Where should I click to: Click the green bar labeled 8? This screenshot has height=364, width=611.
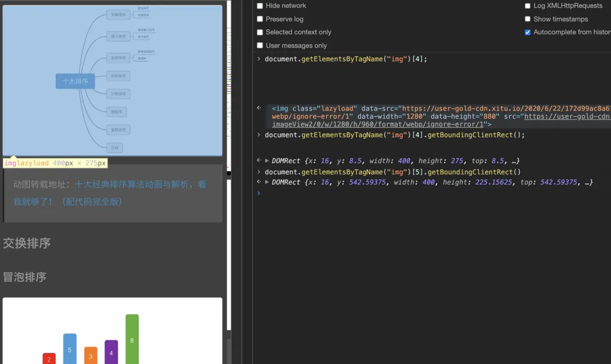coord(132,339)
